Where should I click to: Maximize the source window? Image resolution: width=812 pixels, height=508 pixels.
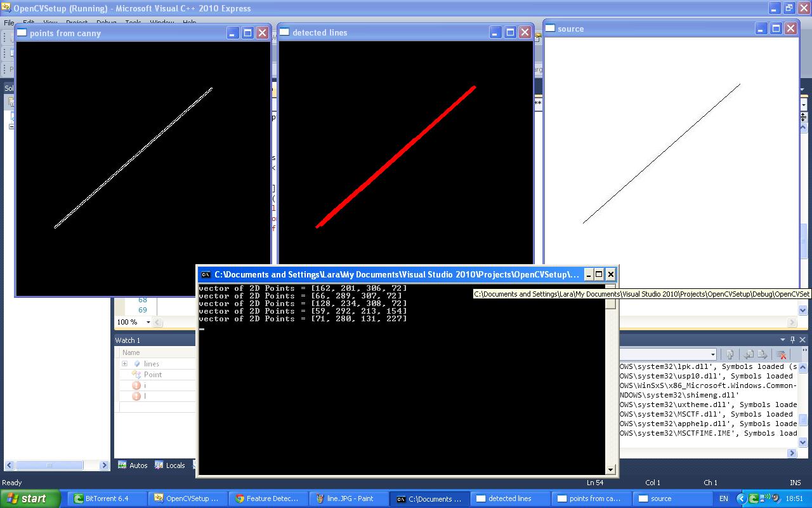[x=776, y=29]
